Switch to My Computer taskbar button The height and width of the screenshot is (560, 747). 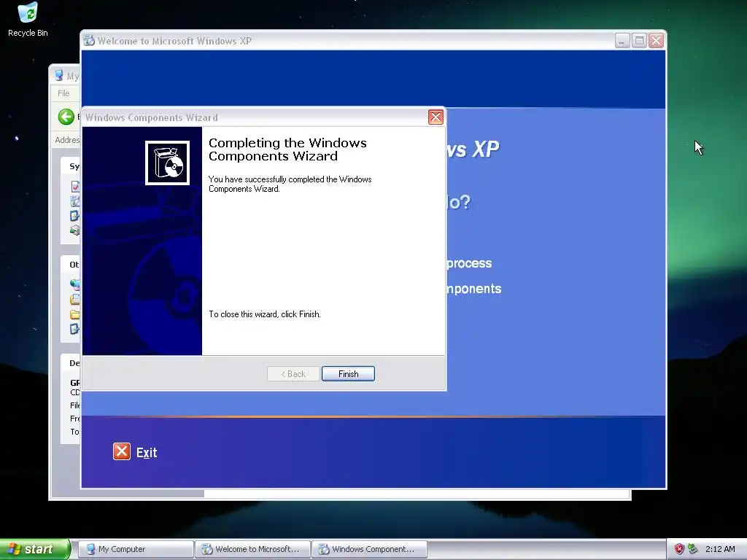136,549
